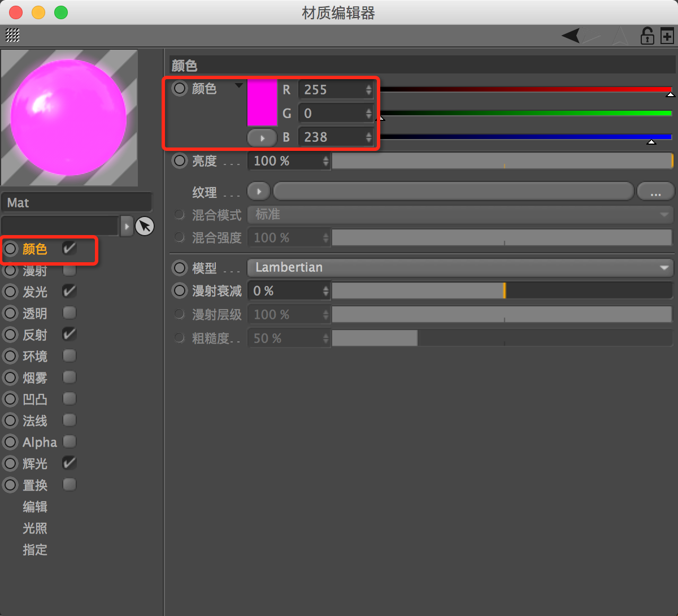678x616 pixels.
Task: Enable the 凹凸 channel checkbox
Action: coord(69,398)
